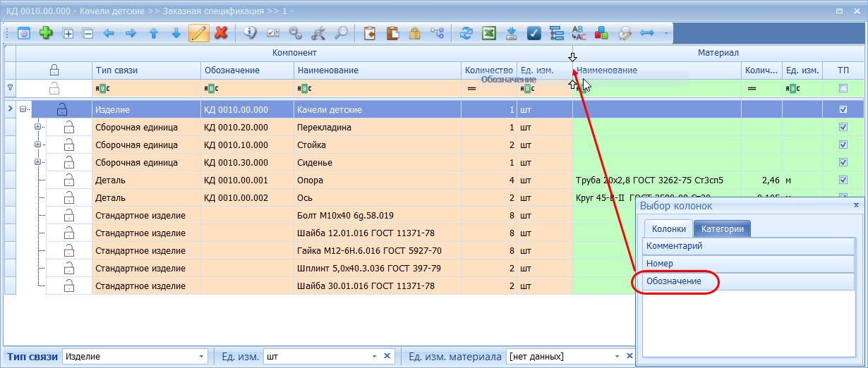Click the Количество column header under Компонент
The image size is (868, 368).
tap(488, 70)
